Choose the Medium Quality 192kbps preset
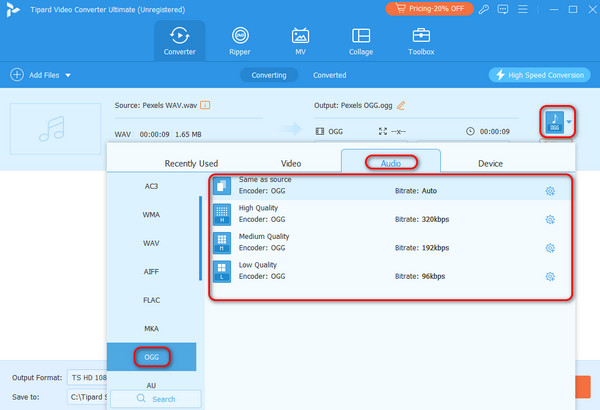600x410 pixels. pyautogui.click(x=390, y=242)
